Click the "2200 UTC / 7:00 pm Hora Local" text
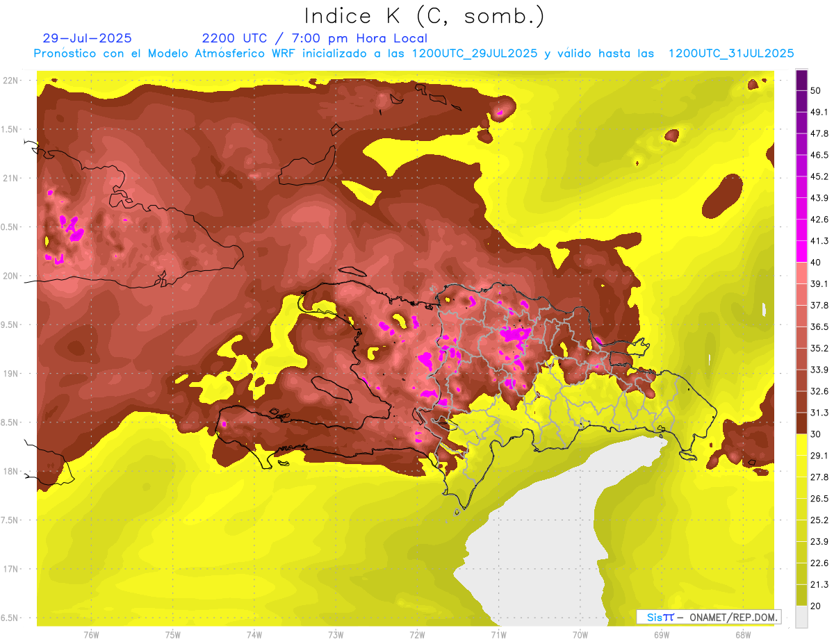 (x=315, y=38)
